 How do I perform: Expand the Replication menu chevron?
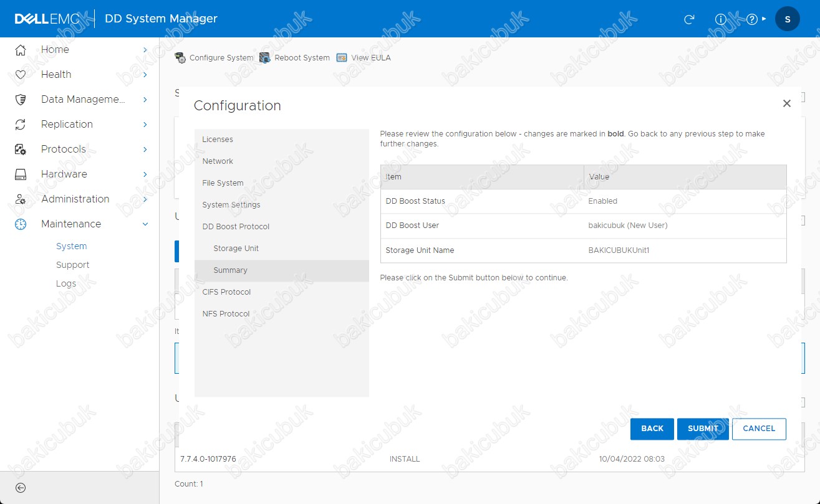(x=145, y=124)
